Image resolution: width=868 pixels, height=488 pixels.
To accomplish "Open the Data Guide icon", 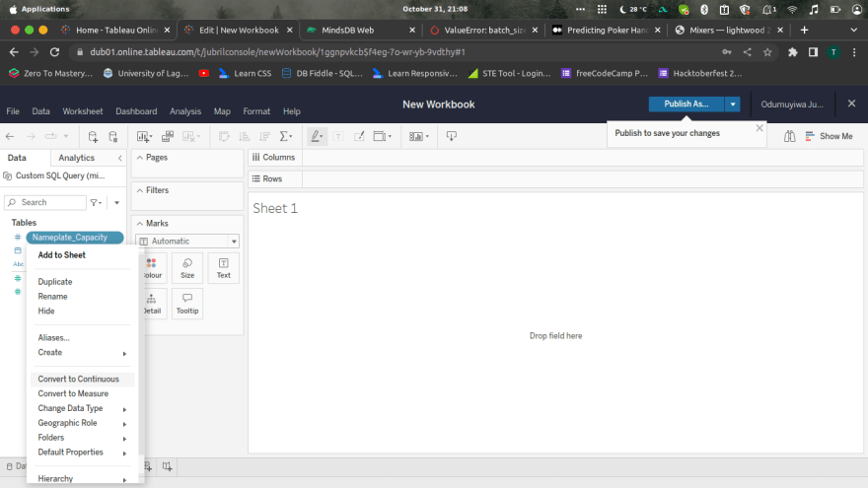I will point(789,136).
